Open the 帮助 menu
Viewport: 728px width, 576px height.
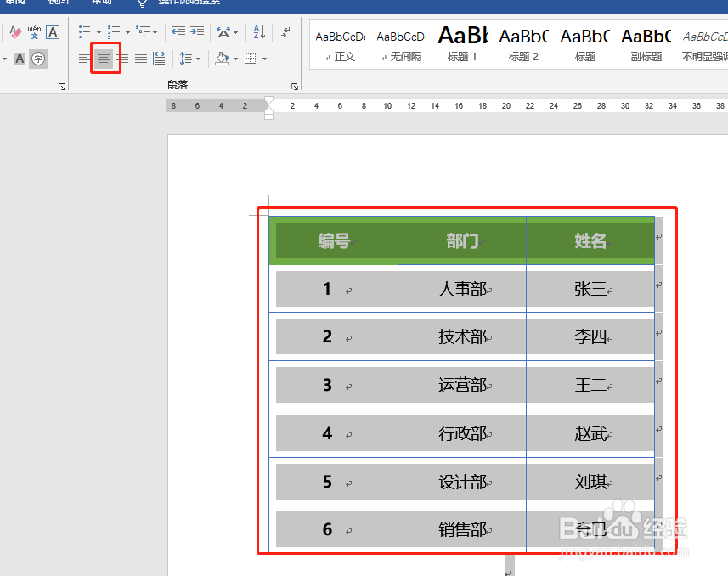tap(102, 3)
